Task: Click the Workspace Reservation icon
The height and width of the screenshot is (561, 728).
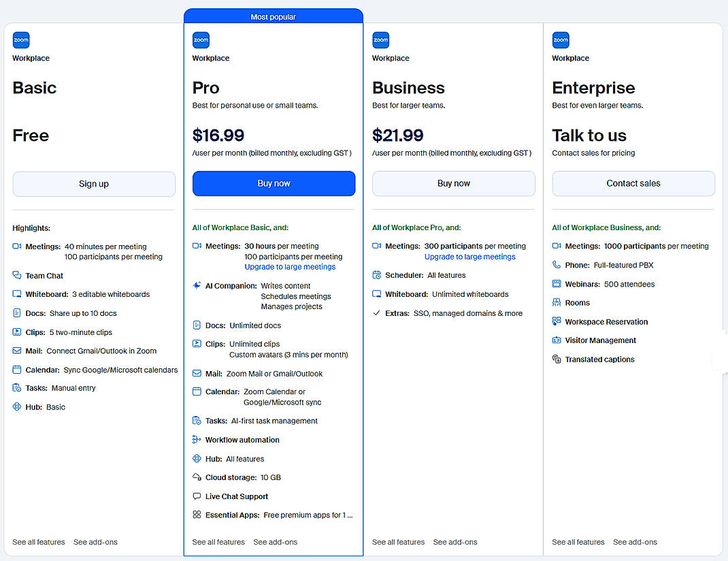Action: pyautogui.click(x=557, y=321)
